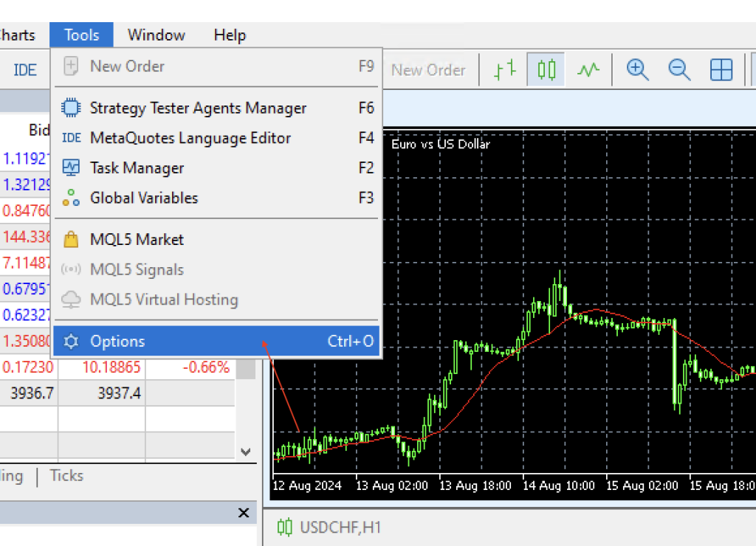Open Global Variables entry

pos(216,198)
